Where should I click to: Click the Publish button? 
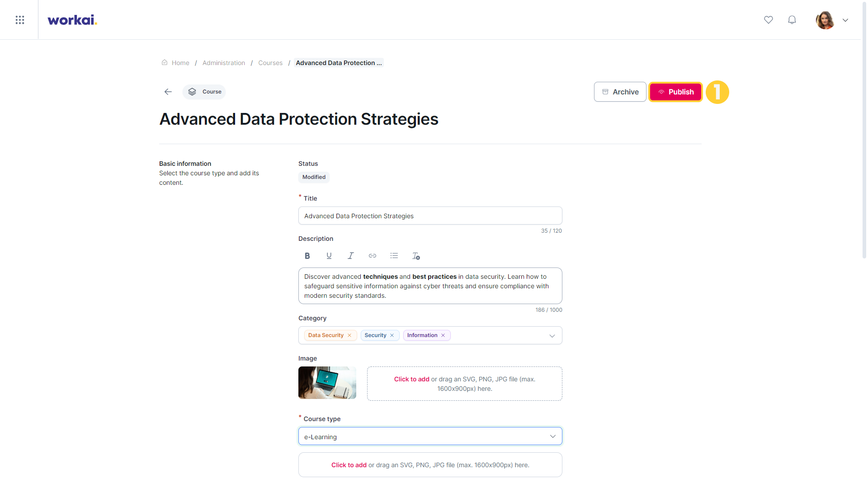pyautogui.click(x=675, y=92)
